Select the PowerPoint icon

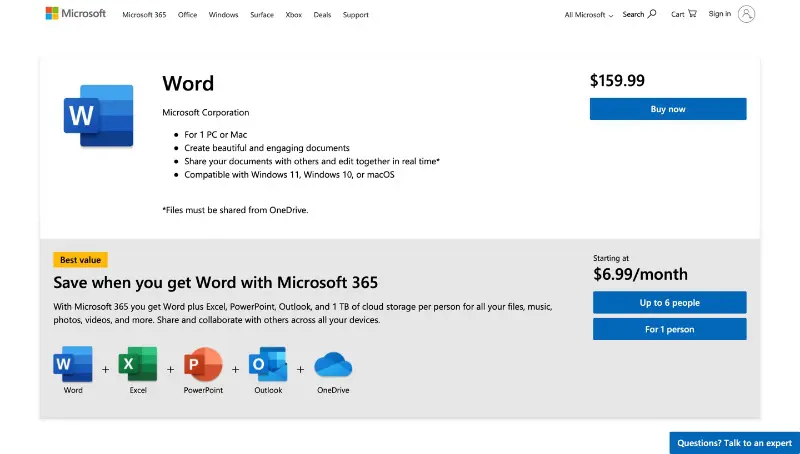[203, 365]
